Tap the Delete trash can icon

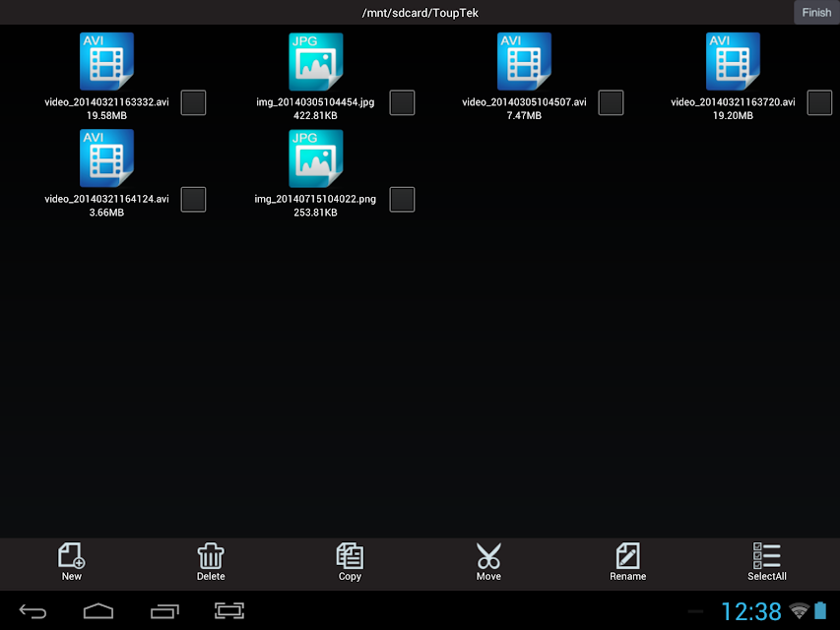click(211, 555)
